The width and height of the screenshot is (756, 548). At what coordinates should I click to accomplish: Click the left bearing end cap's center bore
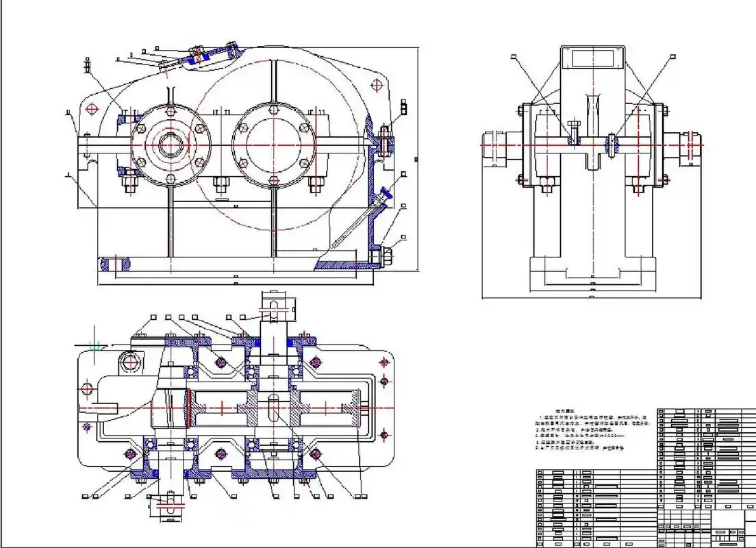pyautogui.click(x=169, y=145)
